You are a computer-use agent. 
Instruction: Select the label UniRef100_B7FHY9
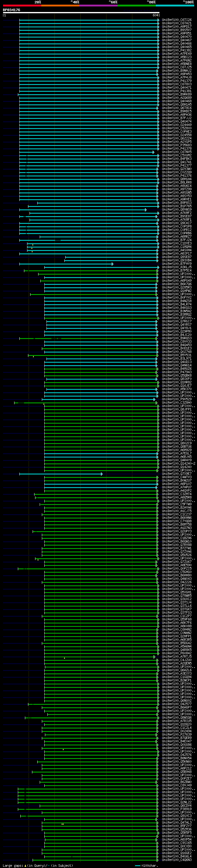(177, 264)
